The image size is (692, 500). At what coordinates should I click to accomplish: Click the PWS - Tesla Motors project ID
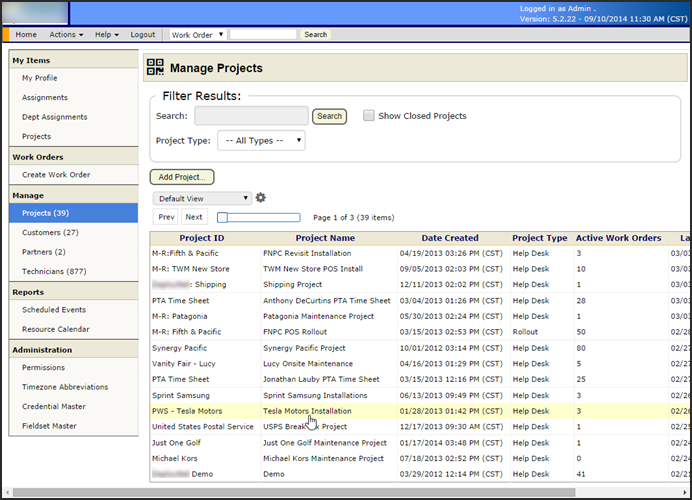click(187, 411)
